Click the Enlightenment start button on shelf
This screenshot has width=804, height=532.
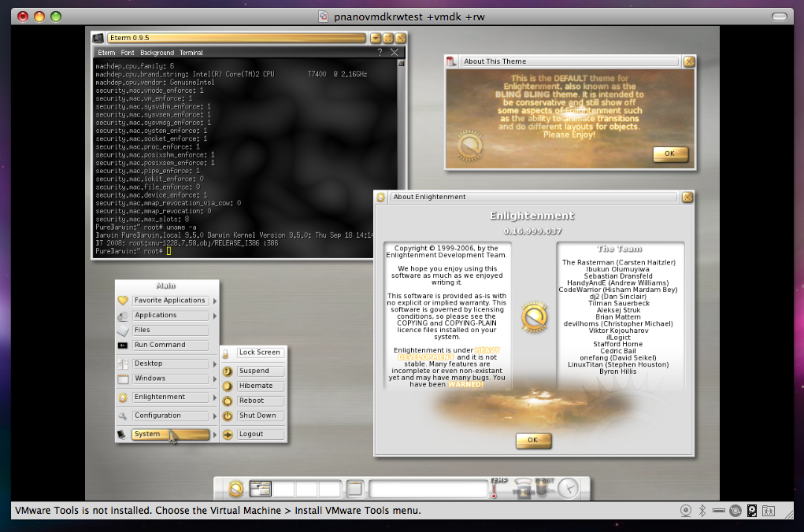(x=236, y=489)
